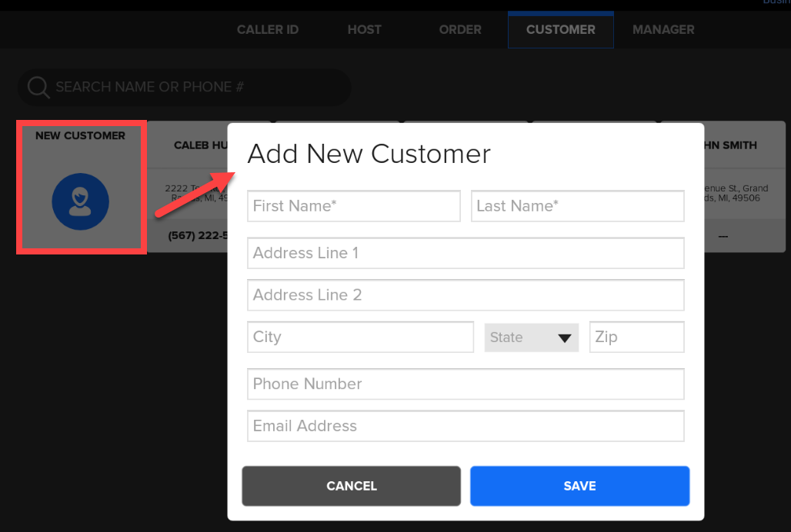Screen dimensions: 791x532
Task: Click the Email Address input
Action: (466, 426)
